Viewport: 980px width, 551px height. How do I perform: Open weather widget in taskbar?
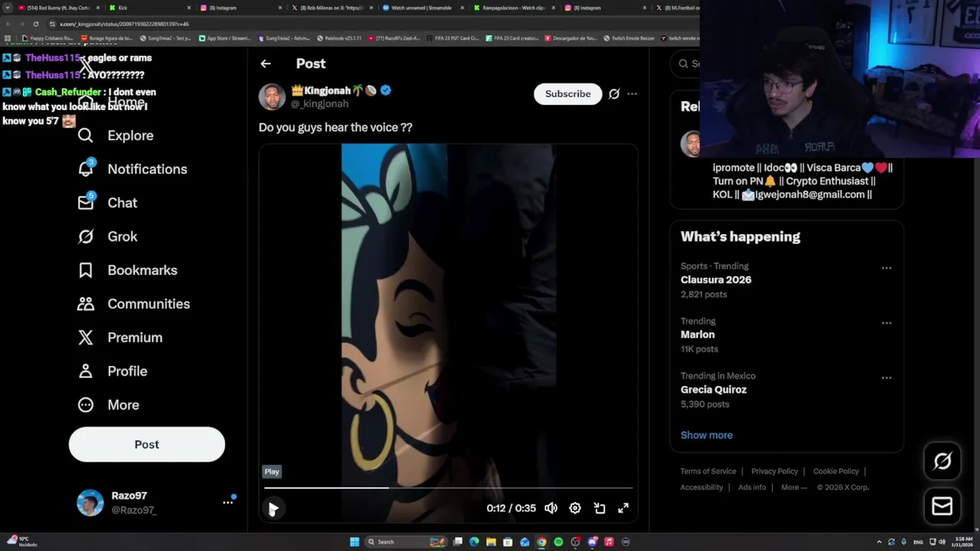coord(20,542)
